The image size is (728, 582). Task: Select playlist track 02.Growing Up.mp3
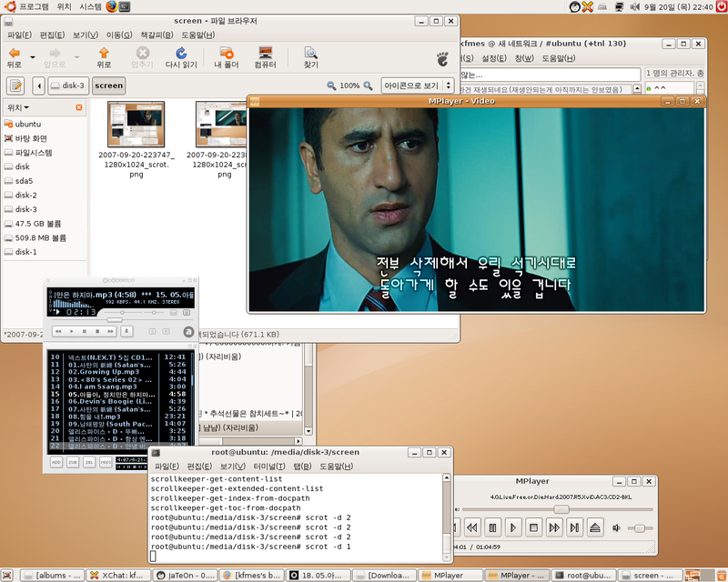point(103,372)
